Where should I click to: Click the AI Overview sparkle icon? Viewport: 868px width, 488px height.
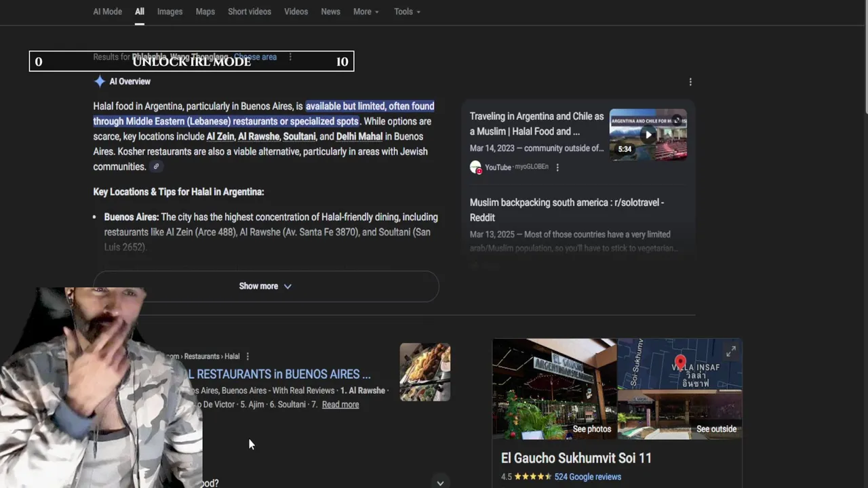pyautogui.click(x=100, y=81)
